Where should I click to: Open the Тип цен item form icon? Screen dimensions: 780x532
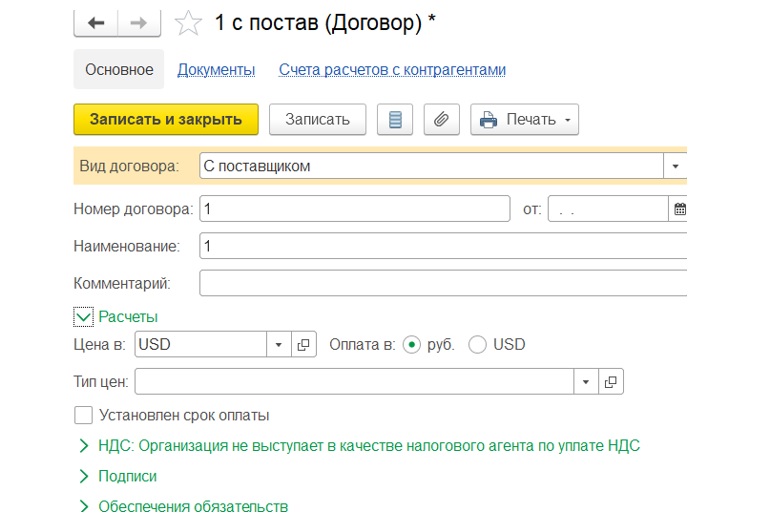coord(610,382)
